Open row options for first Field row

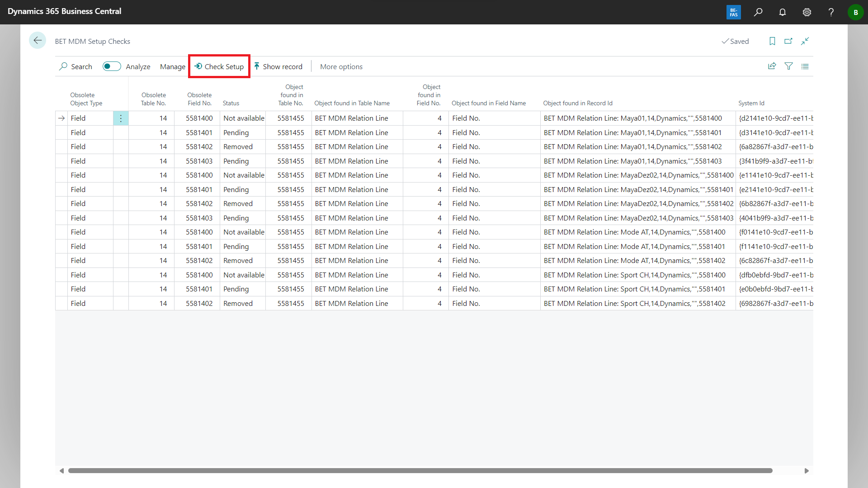(121, 118)
